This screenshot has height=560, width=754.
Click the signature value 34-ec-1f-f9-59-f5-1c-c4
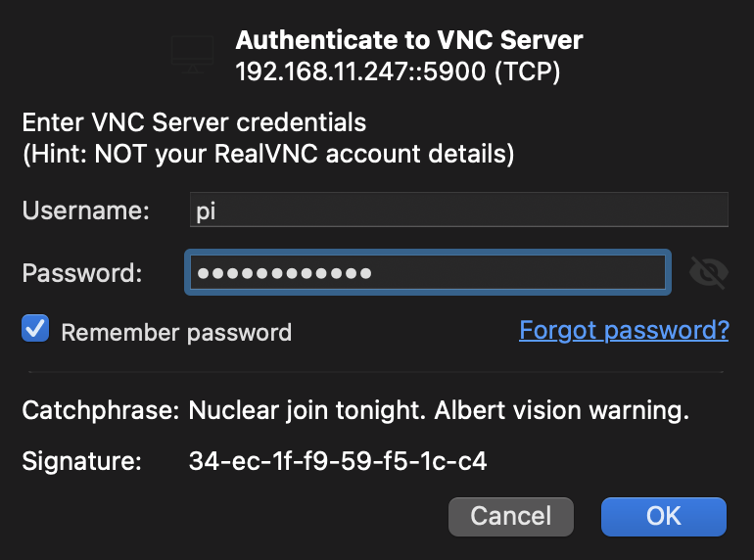pyautogui.click(x=338, y=461)
